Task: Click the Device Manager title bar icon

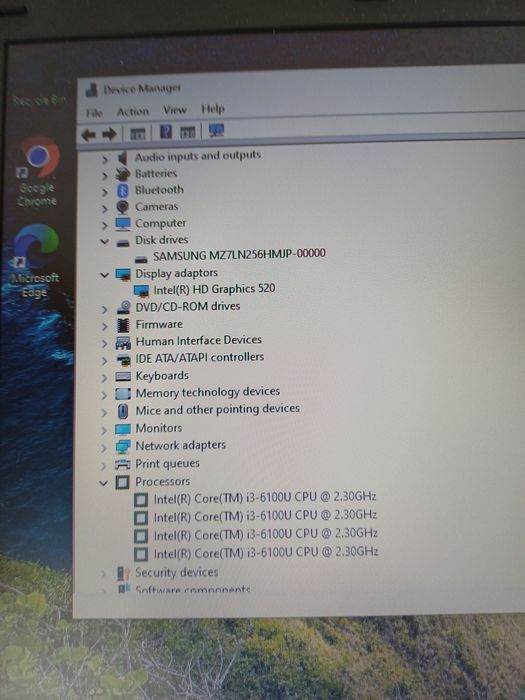Action: click(x=92, y=91)
